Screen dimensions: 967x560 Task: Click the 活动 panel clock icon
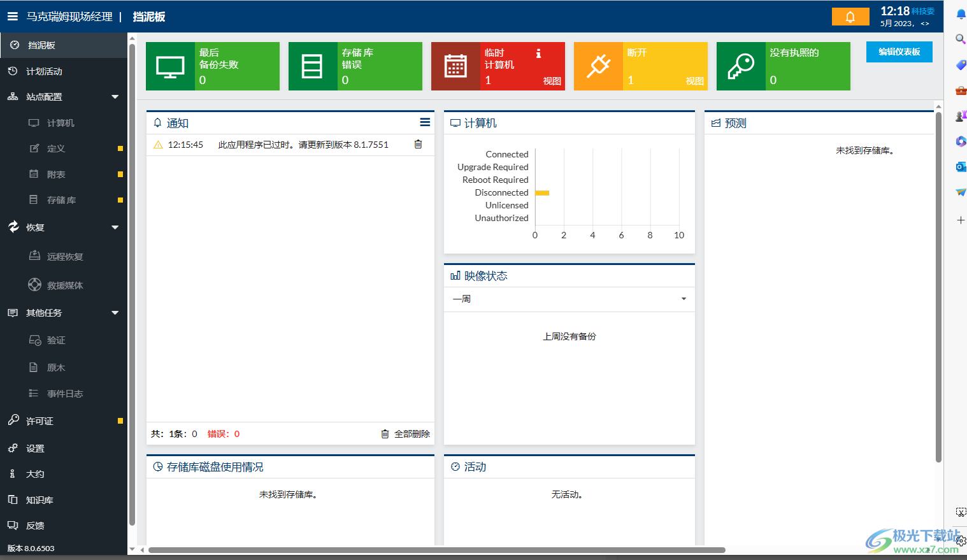[x=455, y=467]
